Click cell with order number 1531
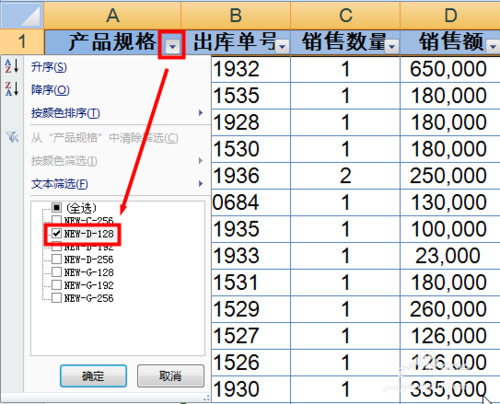Viewport: 500px width, 404px height. (x=251, y=283)
